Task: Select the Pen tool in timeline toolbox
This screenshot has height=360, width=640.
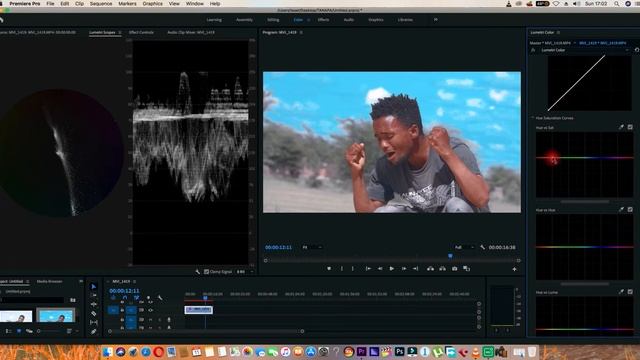Action: (93, 331)
